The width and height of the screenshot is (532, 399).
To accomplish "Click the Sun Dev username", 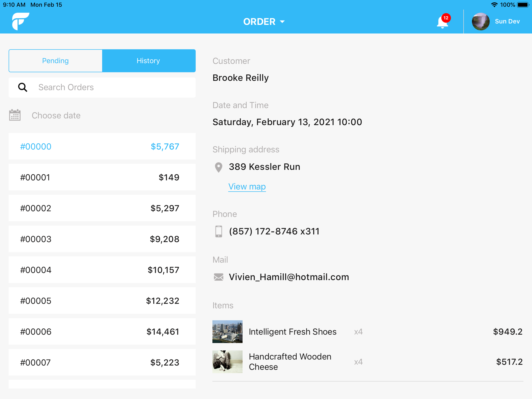I will [x=507, y=21].
